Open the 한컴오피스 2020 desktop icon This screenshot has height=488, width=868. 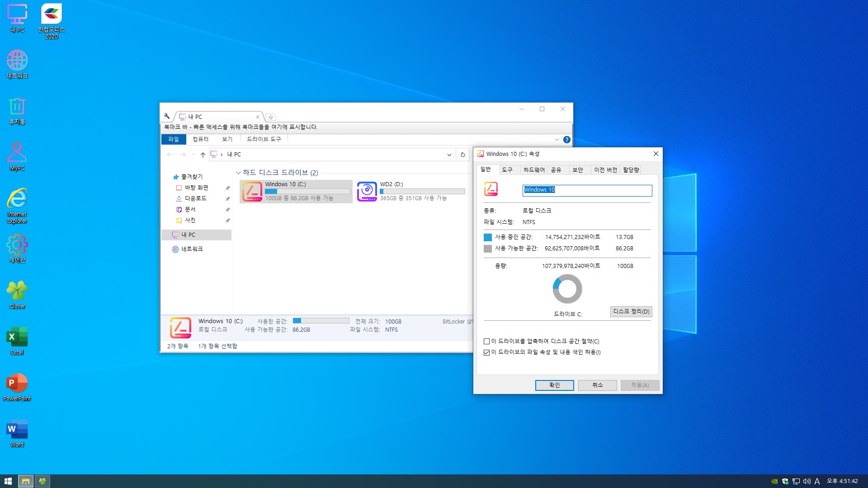pyautogui.click(x=52, y=21)
